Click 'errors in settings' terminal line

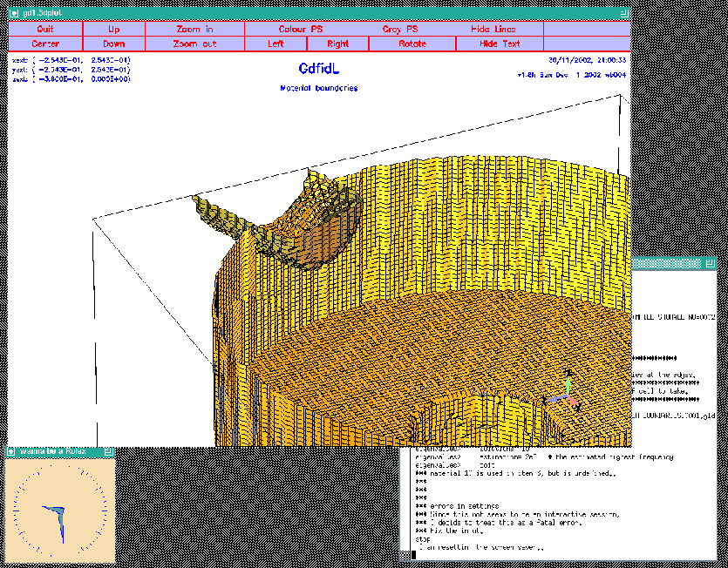click(x=458, y=506)
